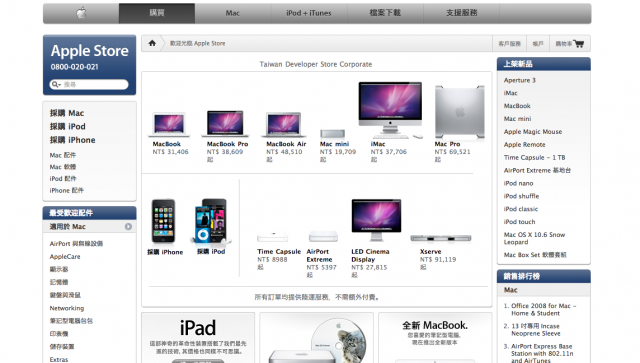Select the Mac Pro tower image

460,112
